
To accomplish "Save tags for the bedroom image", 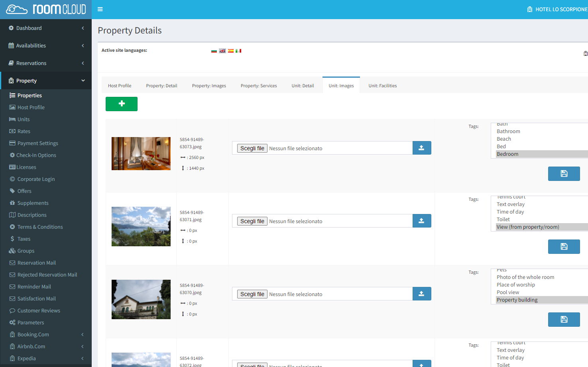I will [x=564, y=174].
